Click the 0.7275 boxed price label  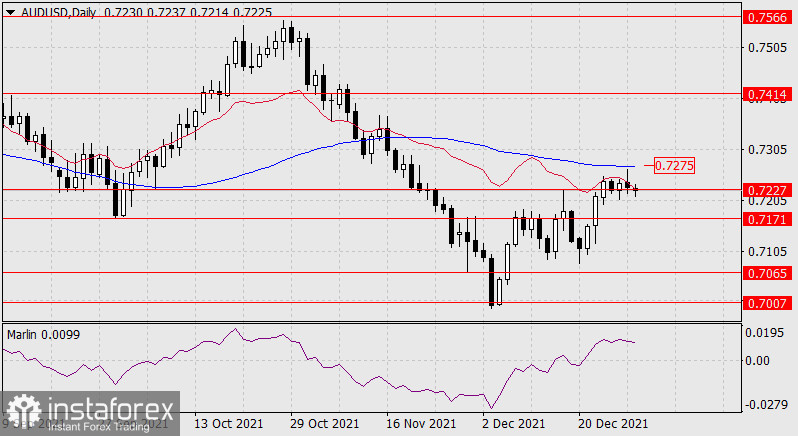672,165
